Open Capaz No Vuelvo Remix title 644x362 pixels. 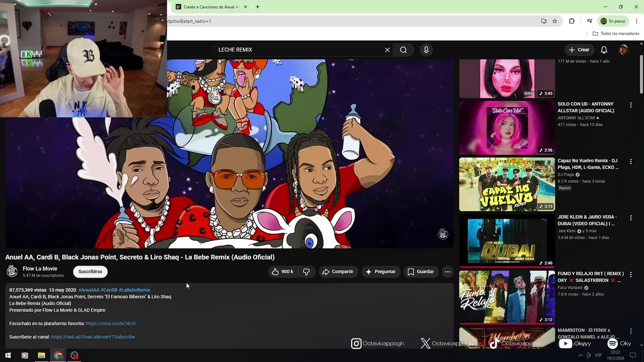pyautogui.click(x=588, y=164)
